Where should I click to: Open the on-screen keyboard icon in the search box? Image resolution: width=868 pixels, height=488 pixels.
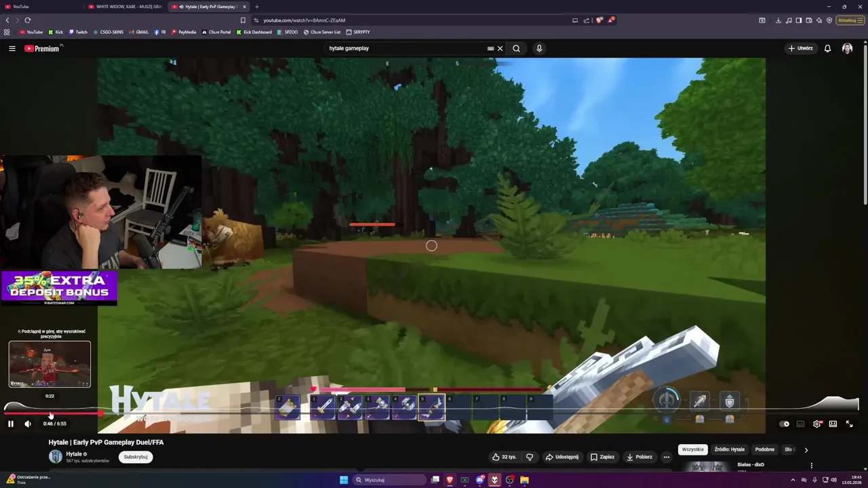[x=490, y=49]
